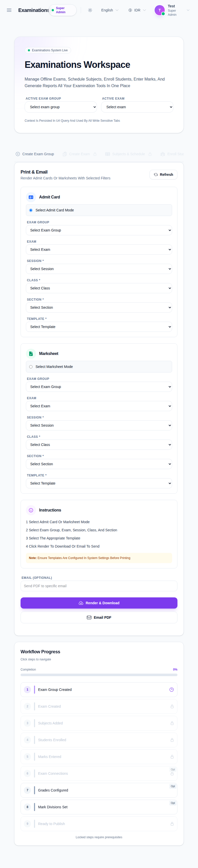Open Marksheet Exam Group dropdown
This screenshot has width=198, height=868.
click(99, 387)
